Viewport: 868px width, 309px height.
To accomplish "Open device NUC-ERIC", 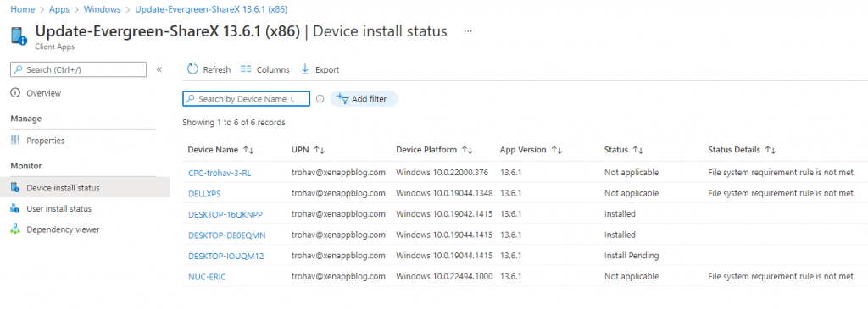I will 207,277.
